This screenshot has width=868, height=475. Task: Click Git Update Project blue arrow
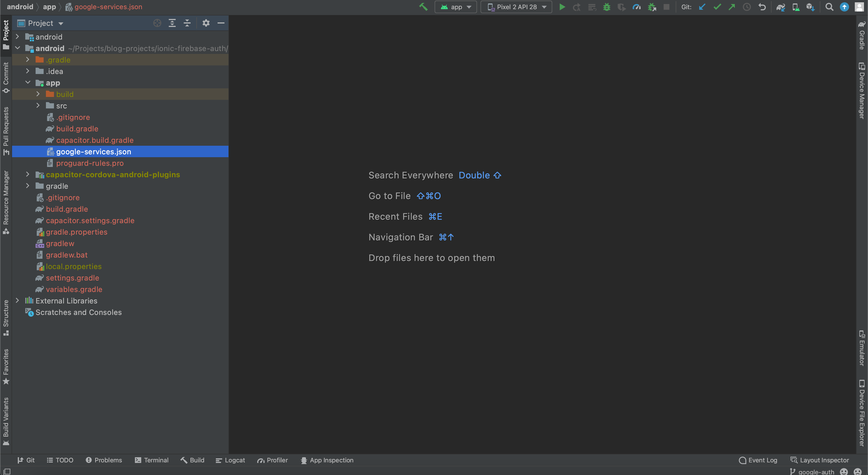tap(702, 7)
